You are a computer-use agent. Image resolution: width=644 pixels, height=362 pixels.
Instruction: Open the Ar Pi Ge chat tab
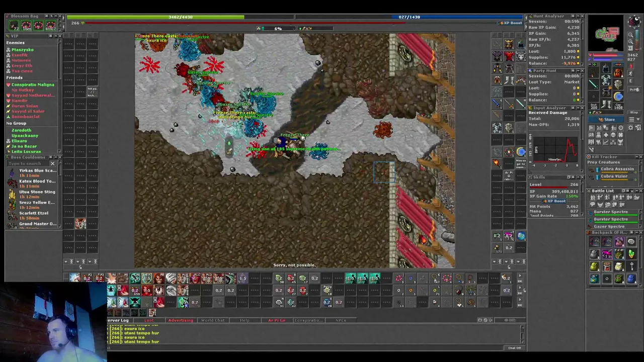tap(277, 320)
